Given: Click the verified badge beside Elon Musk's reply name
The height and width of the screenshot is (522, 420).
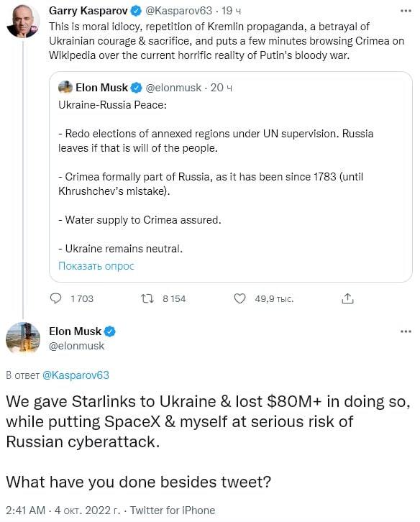Looking at the screenshot, I should [x=110, y=331].
